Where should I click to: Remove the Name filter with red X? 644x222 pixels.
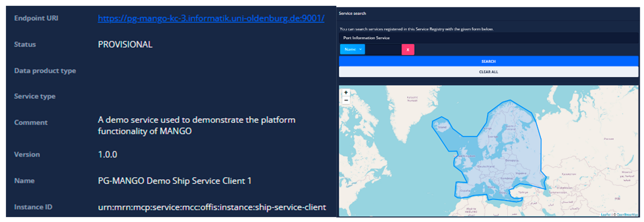click(x=407, y=50)
